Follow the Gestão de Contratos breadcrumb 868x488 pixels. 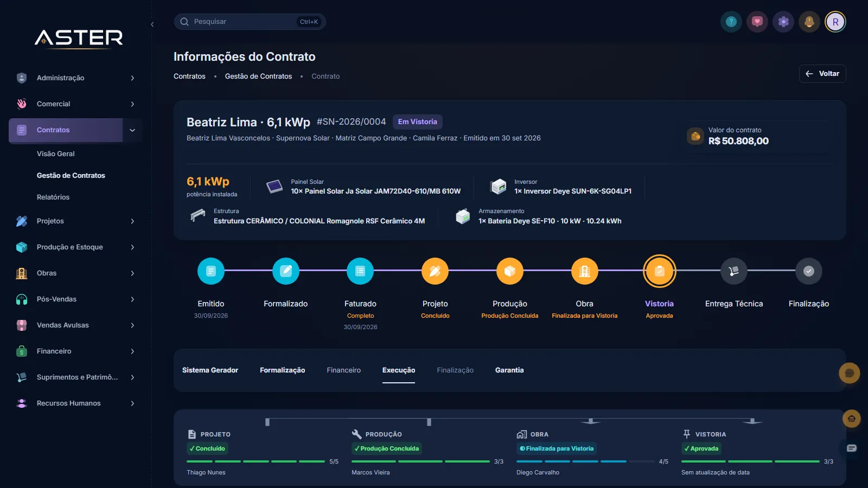[x=258, y=76]
